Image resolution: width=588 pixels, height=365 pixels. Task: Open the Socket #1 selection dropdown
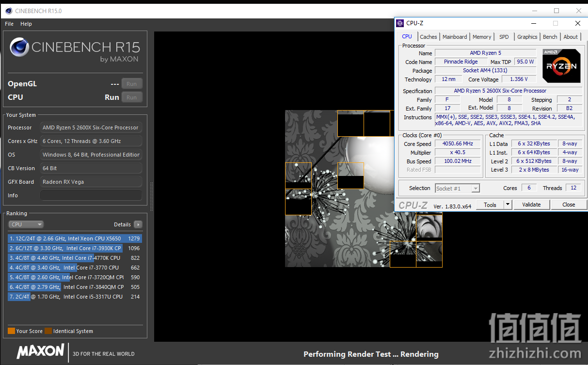pyautogui.click(x=457, y=188)
